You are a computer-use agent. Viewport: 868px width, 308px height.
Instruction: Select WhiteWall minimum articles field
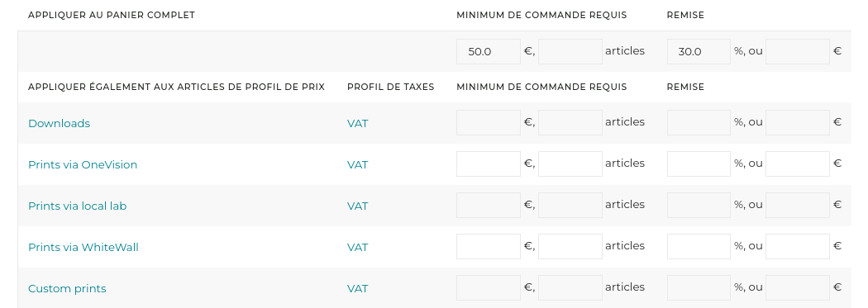570,246
